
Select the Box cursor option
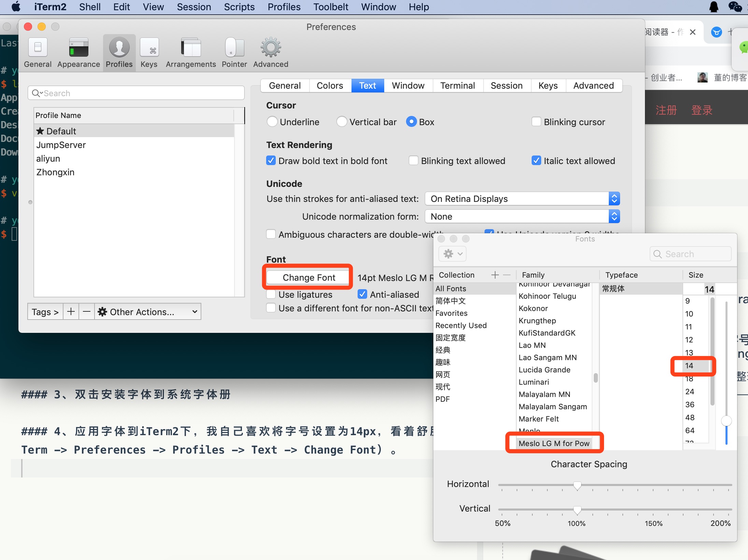coord(411,122)
